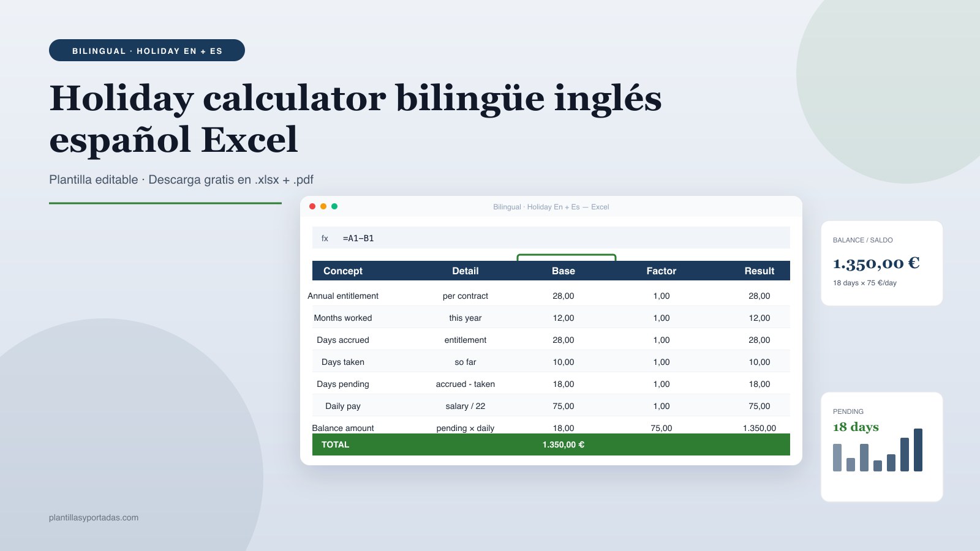This screenshot has width=980, height=551.
Task: Click the Daily pay cell
Action: point(343,406)
